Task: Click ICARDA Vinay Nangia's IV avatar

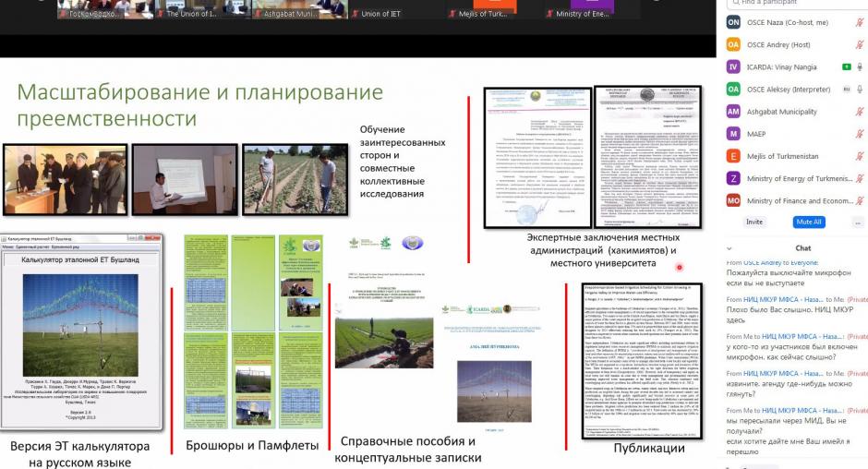Action: point(733,67)
